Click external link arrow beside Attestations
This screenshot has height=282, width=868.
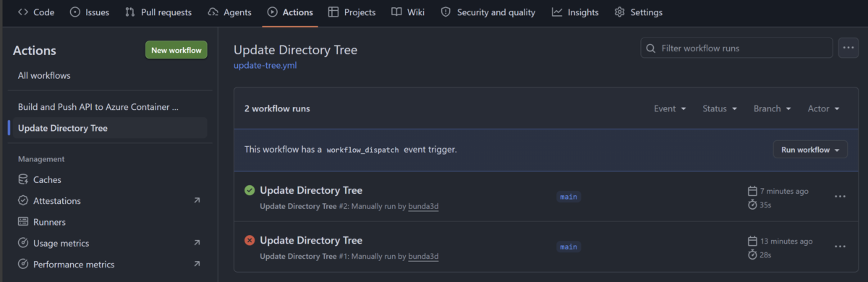pyautogui.click(x=197, y=200)
